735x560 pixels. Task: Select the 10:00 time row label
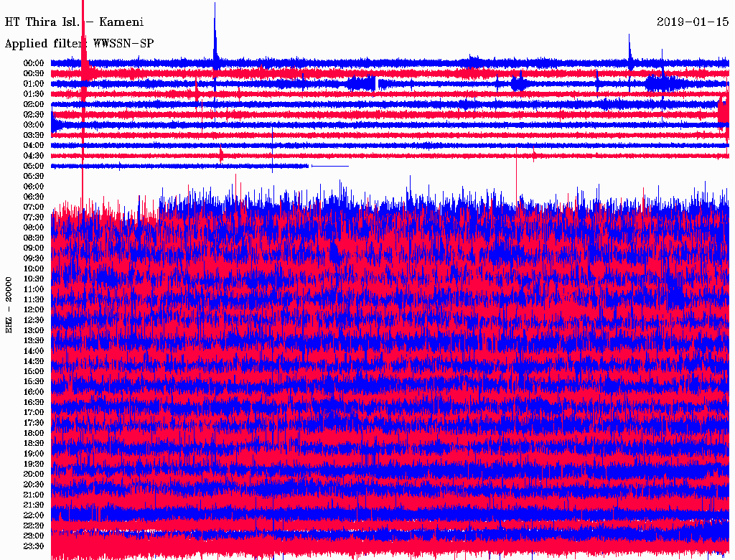[x=34, y=269]
